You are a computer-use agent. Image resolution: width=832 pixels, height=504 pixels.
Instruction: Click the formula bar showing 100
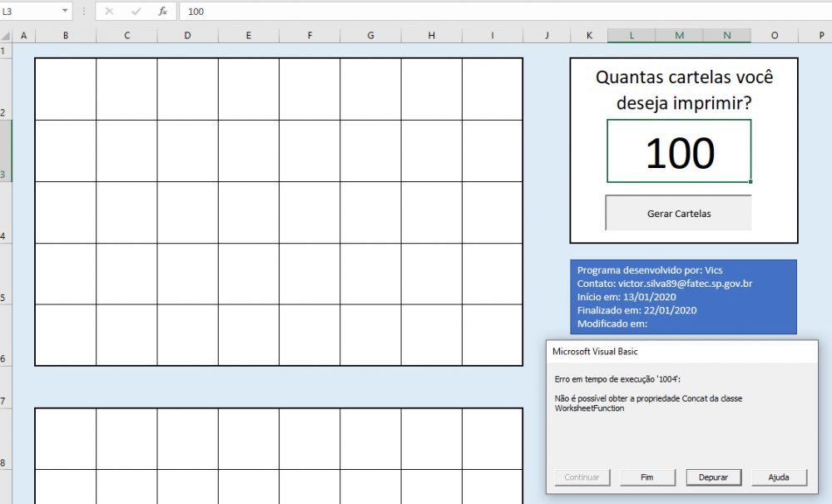tap(499, 12)
